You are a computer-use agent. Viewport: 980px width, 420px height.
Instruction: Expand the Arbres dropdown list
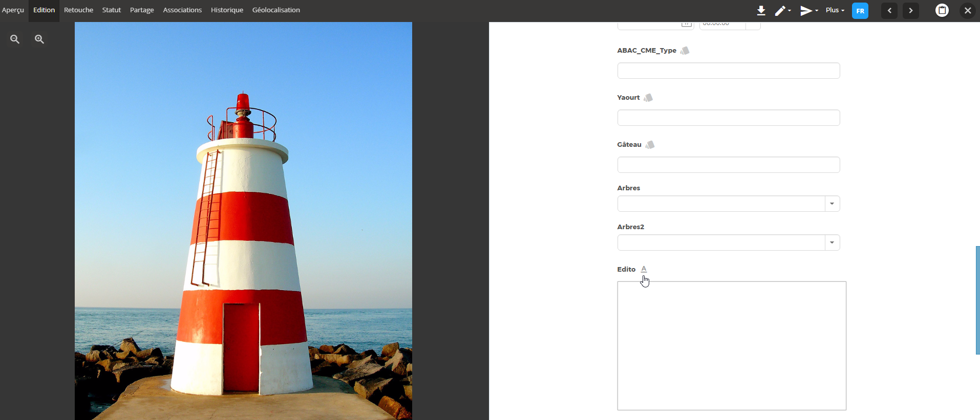(x=832, y=204)
